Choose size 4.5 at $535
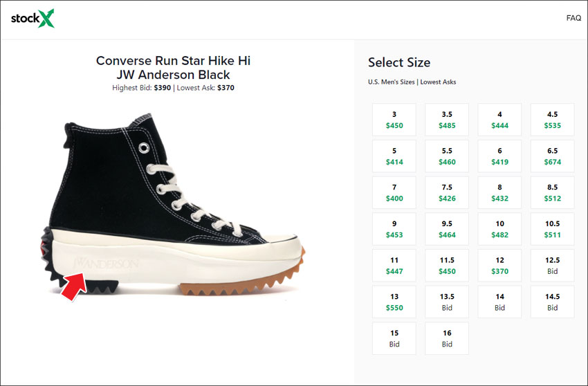The height and width of the screenshot is (386, 588). pos(552,120)
